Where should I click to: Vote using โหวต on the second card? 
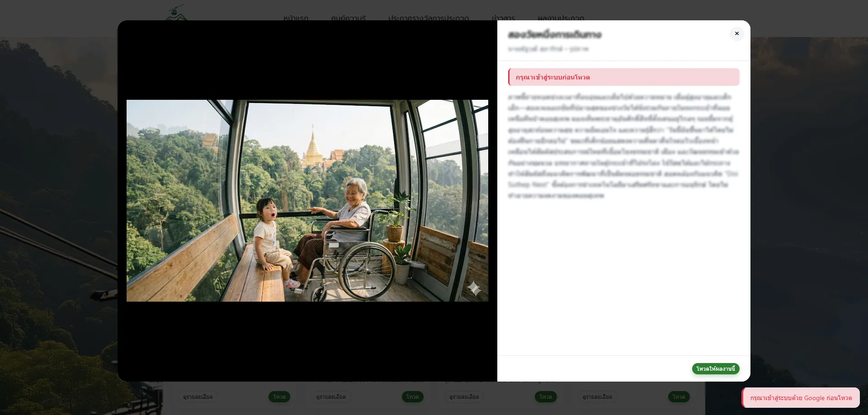(x=412, y=397)
